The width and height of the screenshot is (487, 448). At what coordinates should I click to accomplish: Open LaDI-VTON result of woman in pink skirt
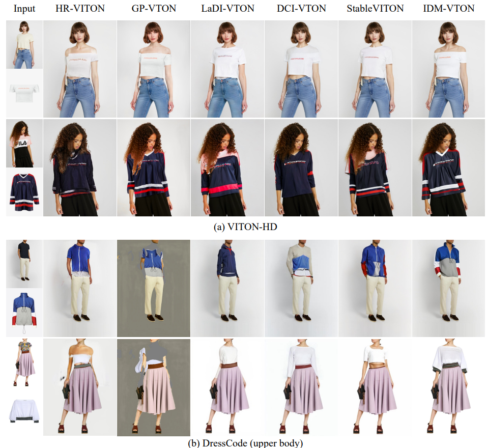pyautogui.click(x=227, y=387)
